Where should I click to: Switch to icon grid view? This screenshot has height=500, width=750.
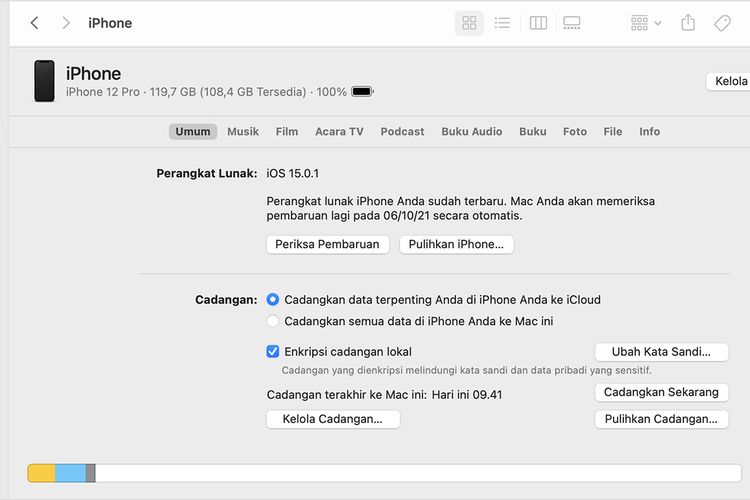click(x=469, y=23)
